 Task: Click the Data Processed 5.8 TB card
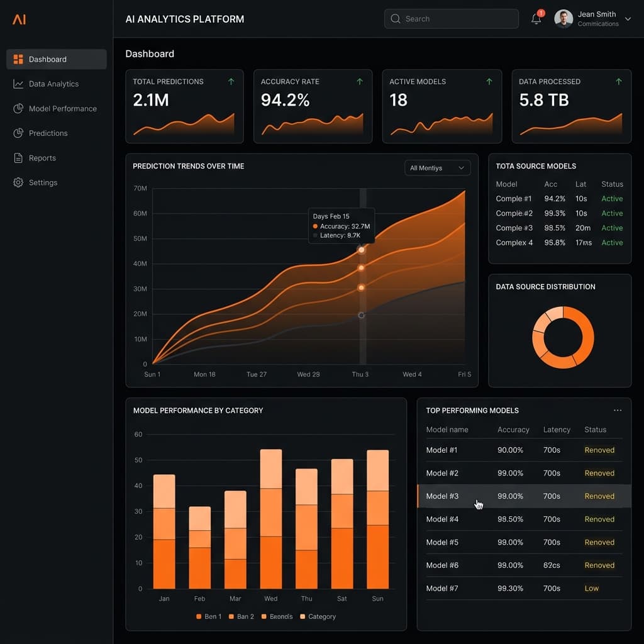(571, 106)
